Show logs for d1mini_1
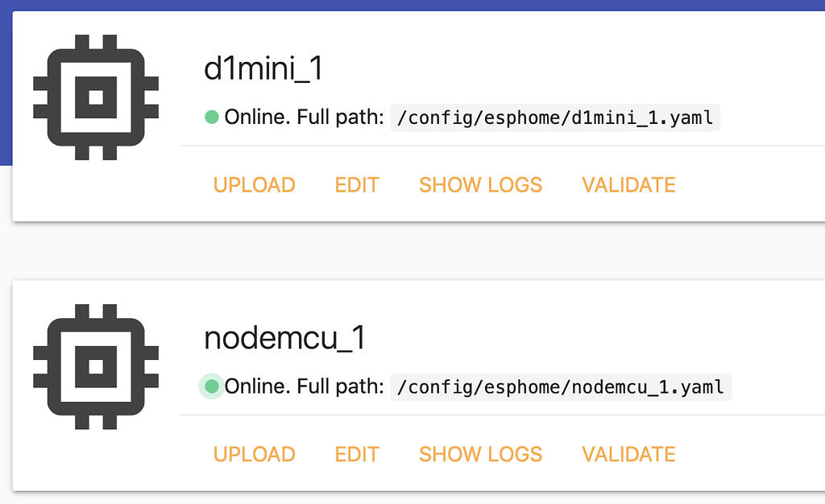Screen dimensions: 825x504 pos(480,185)
